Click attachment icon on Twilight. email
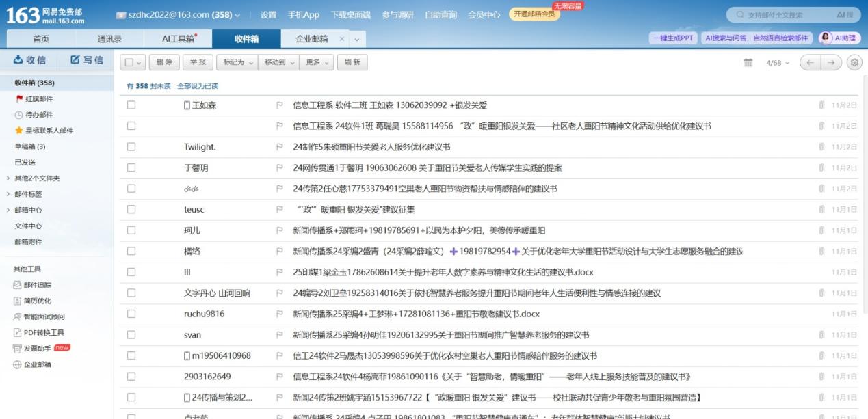 pos(821,147)
